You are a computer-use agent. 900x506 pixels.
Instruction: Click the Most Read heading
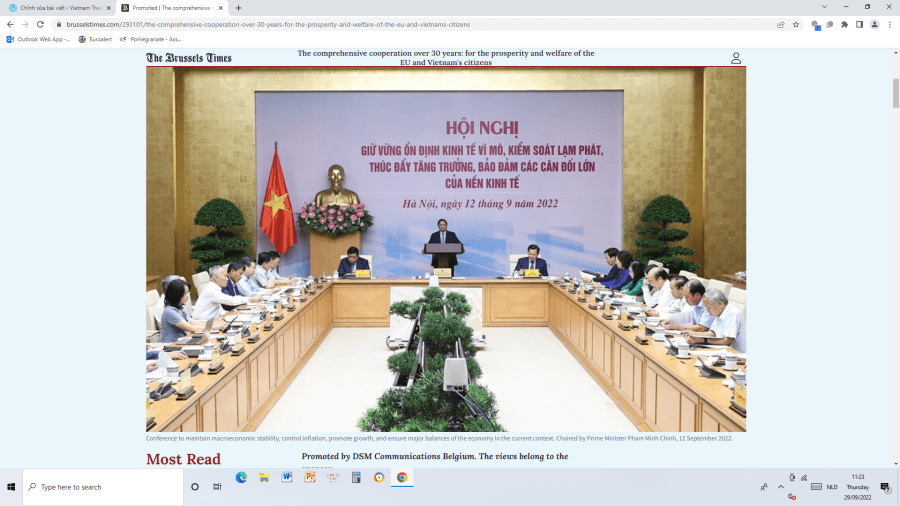pyautogui.click(x=183, y=459)
